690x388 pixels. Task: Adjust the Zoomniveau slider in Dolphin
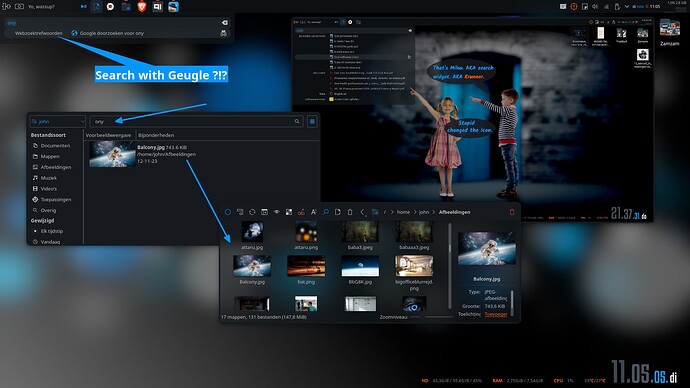(432, 317)
